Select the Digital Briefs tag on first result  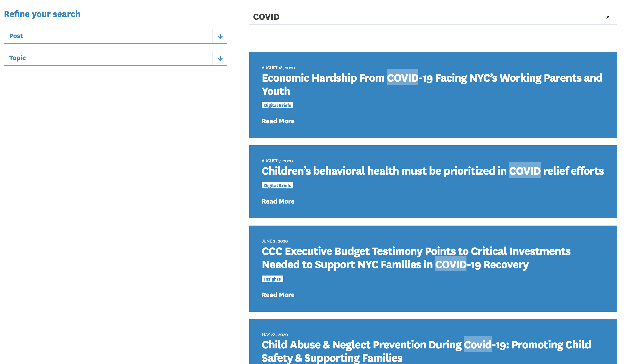click(277, 105)
